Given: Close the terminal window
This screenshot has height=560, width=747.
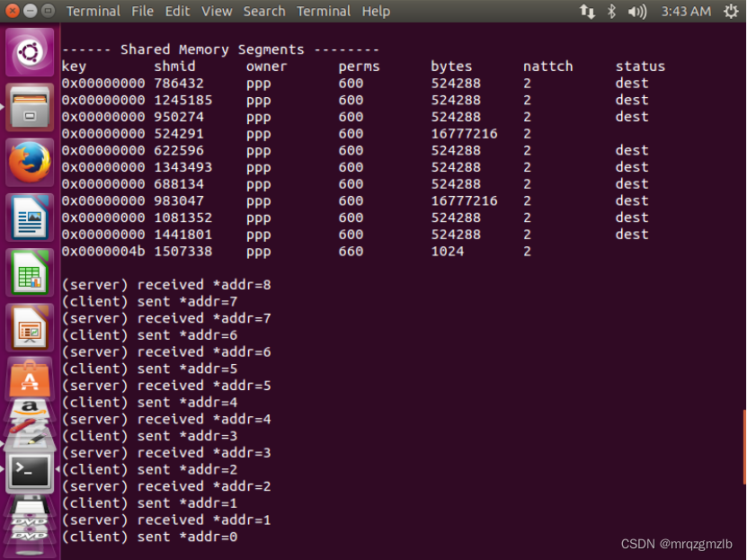Looking at the screenshot, I should coord(13,11).
